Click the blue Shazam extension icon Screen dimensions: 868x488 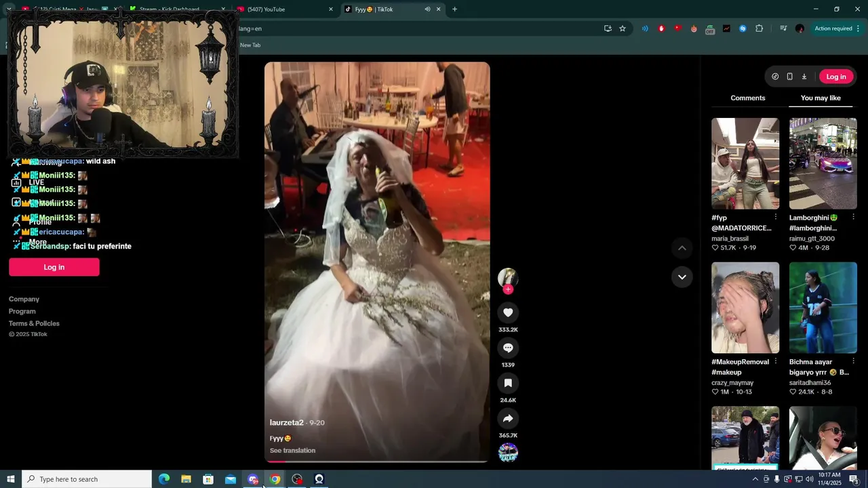[743, 28]
